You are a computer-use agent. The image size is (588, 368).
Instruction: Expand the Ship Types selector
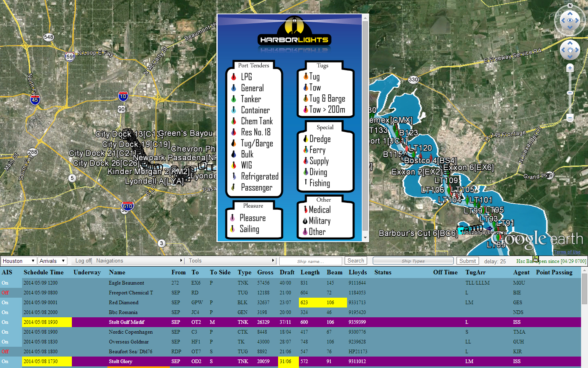[413, 261]
